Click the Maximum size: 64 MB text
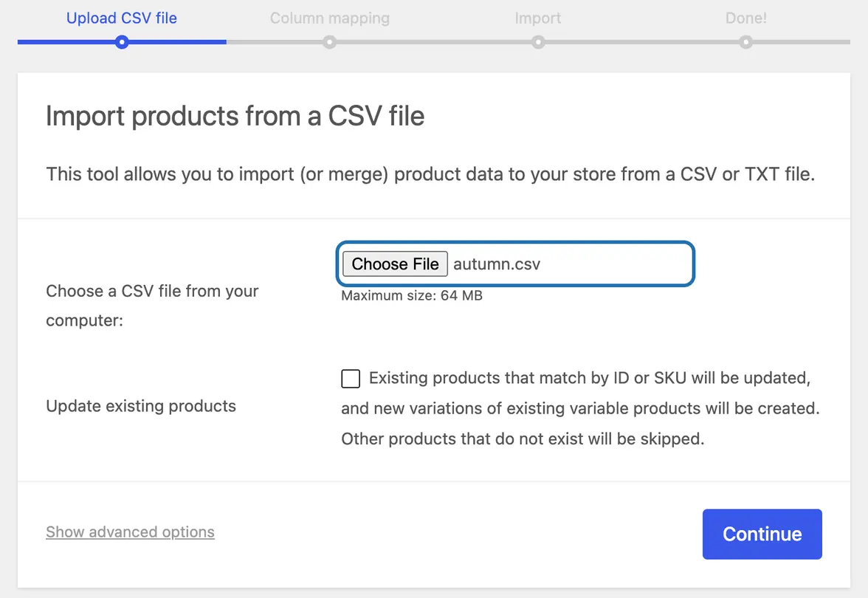The image size is (868, 598). pos(412,295)
